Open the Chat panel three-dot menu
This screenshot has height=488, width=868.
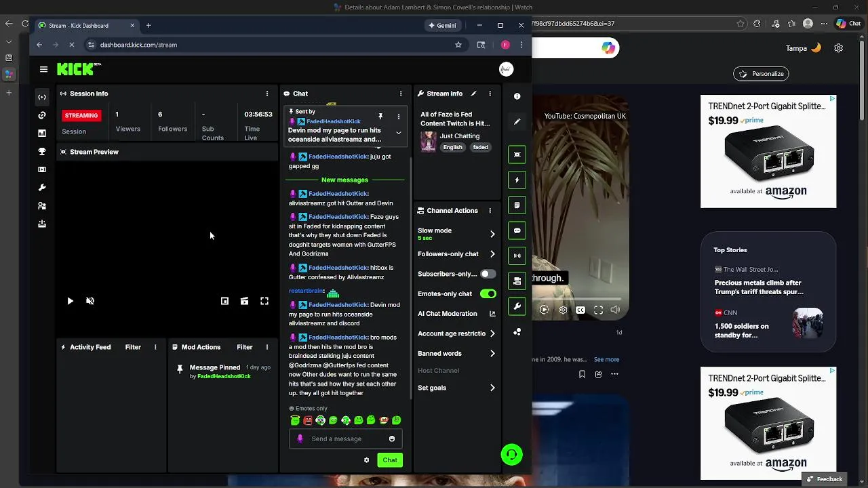point(401,94)
